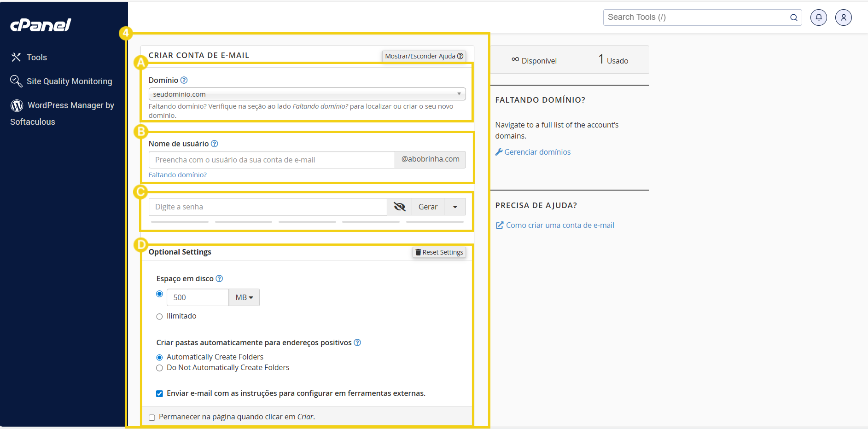Click the cPanel logo

click(x=41, y=25)
